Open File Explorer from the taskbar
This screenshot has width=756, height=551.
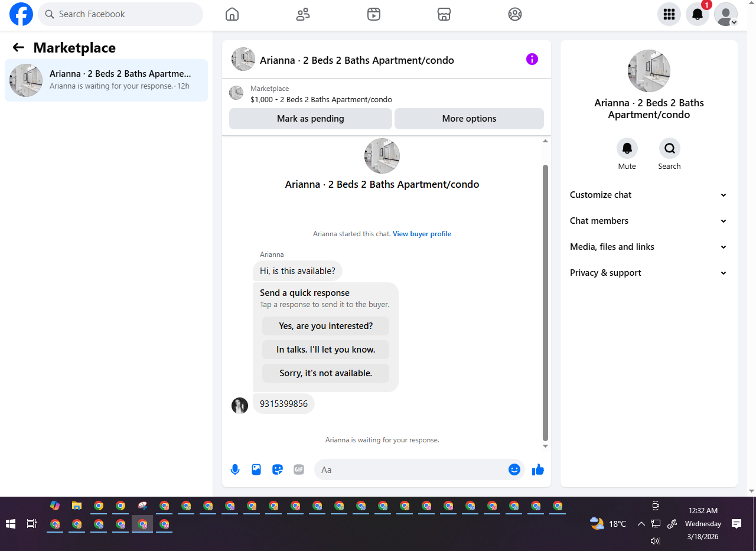tap(77, 506)
